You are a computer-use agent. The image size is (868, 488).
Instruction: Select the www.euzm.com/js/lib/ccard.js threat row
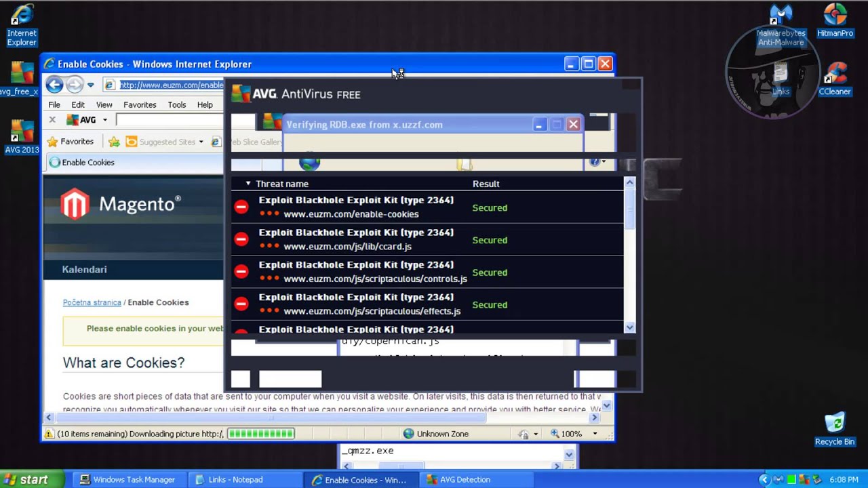point(427,240)
